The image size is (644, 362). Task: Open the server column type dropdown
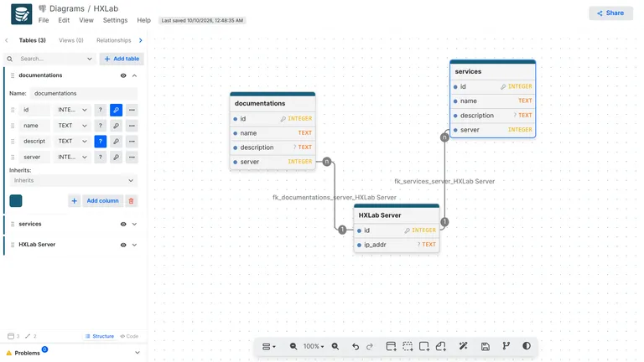click(72, 158)
